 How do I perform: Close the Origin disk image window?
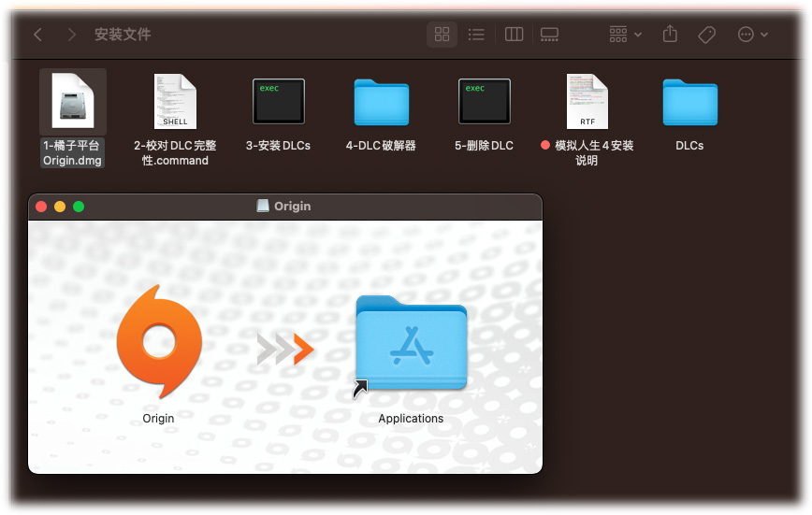point(41,207)
